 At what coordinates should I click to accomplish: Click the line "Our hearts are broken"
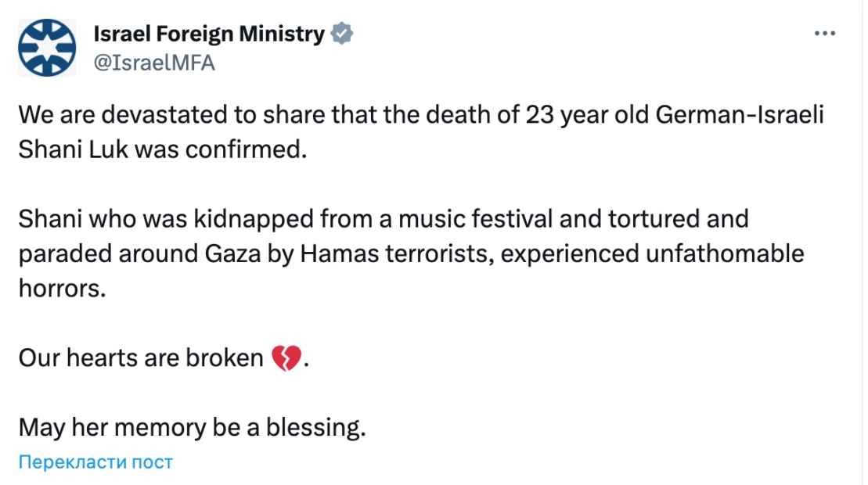141,357
